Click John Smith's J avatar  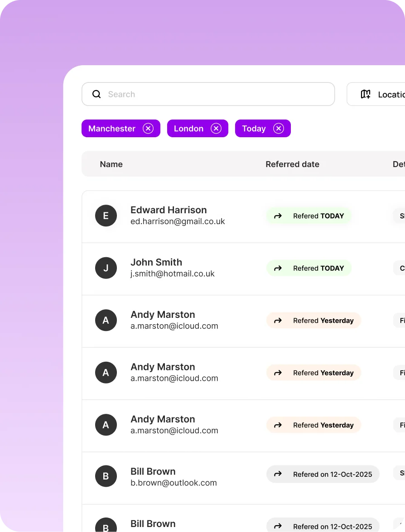point(106,268)
